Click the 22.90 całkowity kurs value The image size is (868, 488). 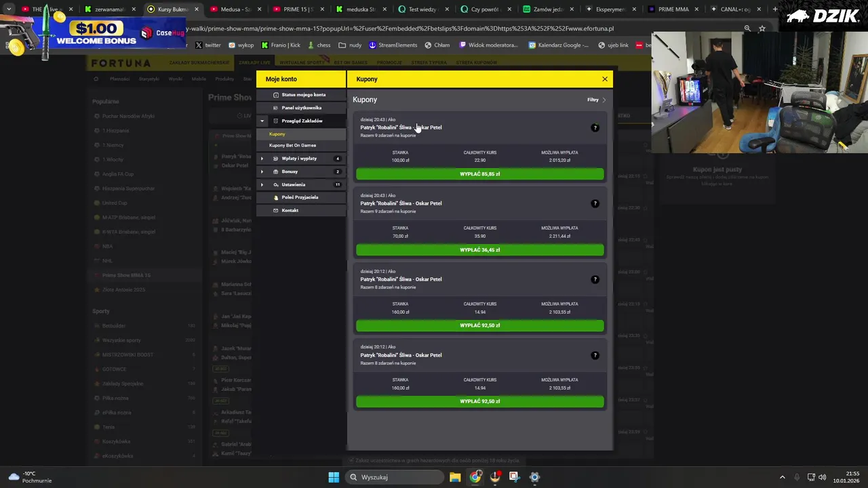click(480, 161)
